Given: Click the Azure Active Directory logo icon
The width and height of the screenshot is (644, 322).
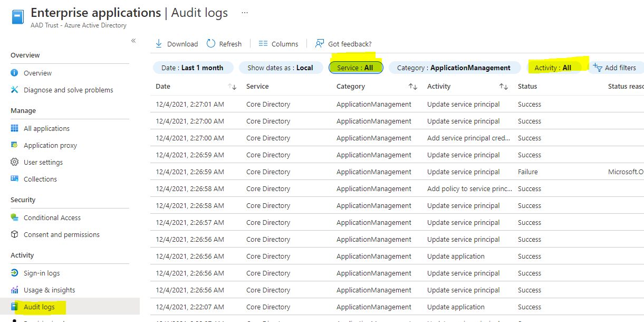Looking at the screenshot, I should [17, 16].
